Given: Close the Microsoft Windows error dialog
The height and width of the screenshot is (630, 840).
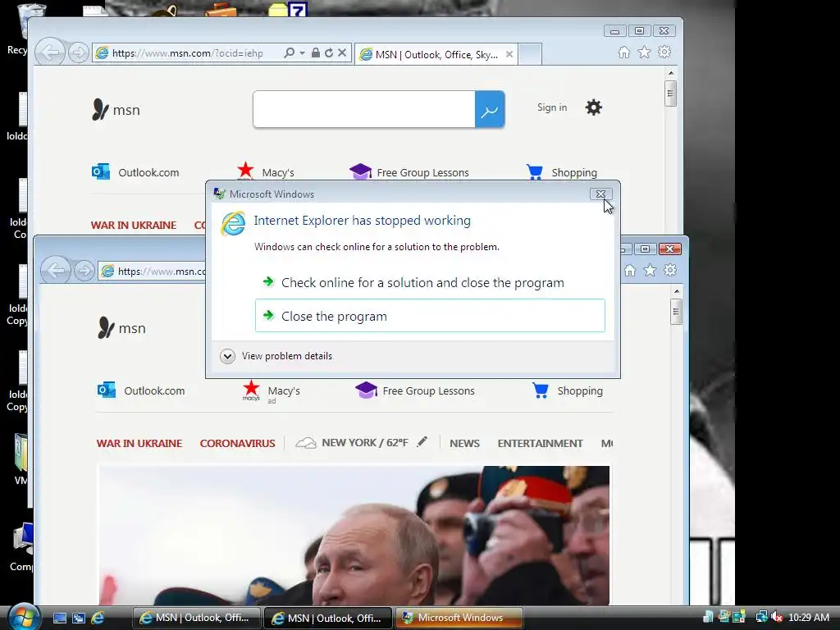Looking at the screenshot, I should coord(600,194).
